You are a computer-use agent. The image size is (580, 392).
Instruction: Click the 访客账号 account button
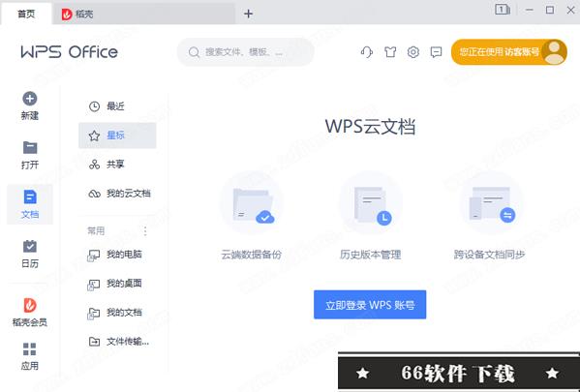[509, 52]
